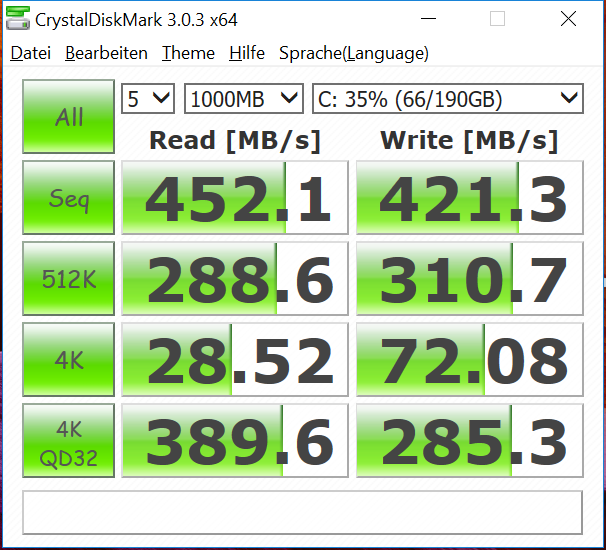Click the 512K write result 310.7
606x550 pixels.
470,278
